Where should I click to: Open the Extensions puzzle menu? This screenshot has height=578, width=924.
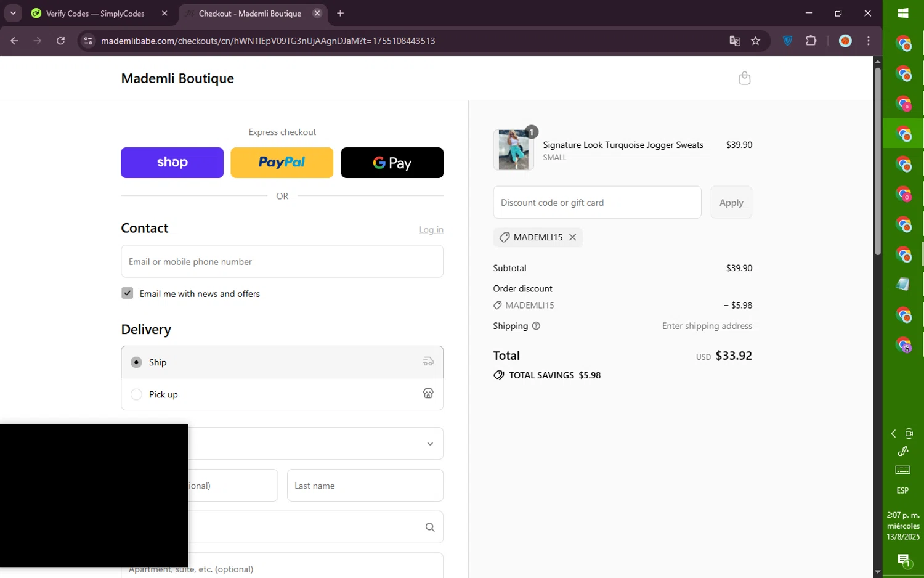tap(811, 41)
